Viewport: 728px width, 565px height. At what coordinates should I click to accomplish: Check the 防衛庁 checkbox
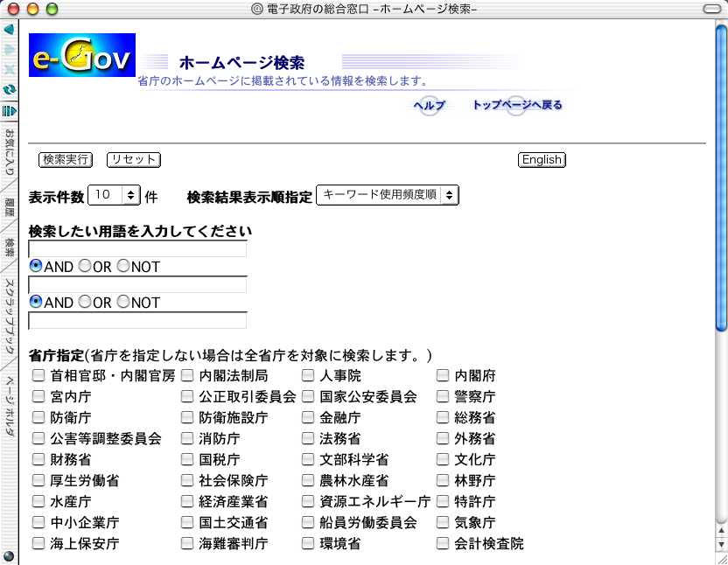[38, 417]
